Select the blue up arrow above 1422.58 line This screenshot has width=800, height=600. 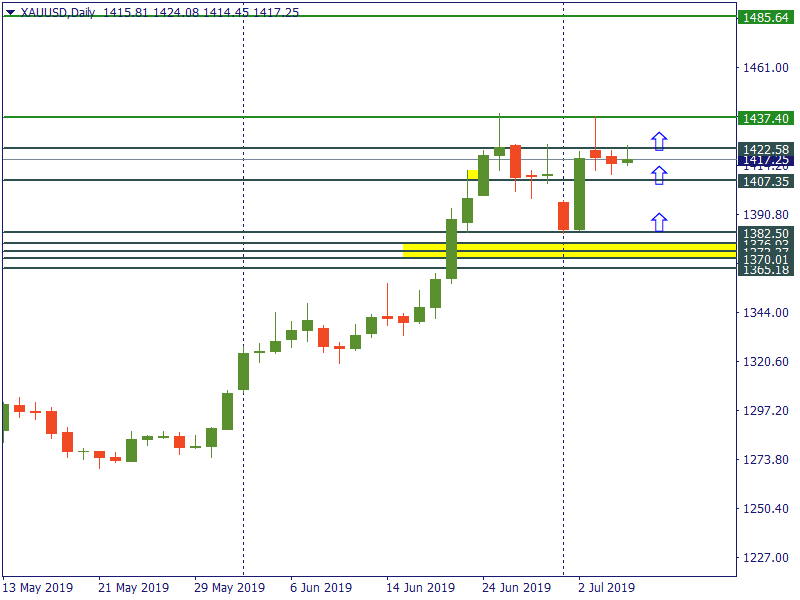(x=659, y=141)
